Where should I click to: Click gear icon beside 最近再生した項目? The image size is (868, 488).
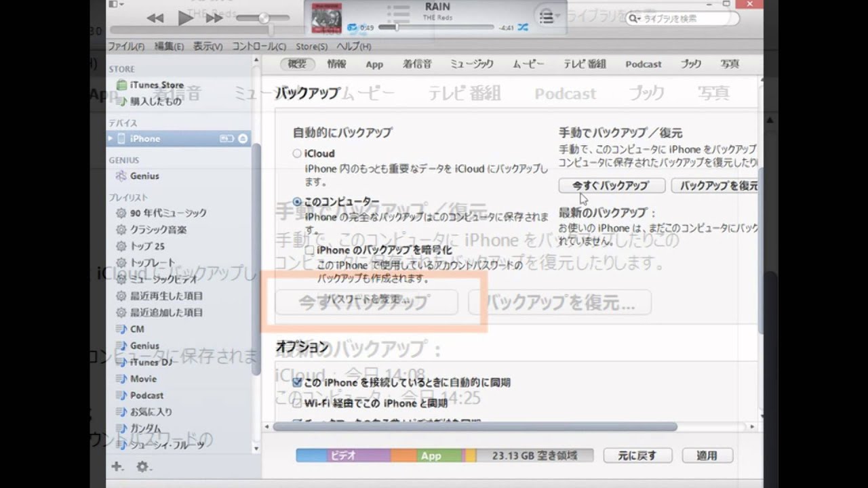pos(121,296)
